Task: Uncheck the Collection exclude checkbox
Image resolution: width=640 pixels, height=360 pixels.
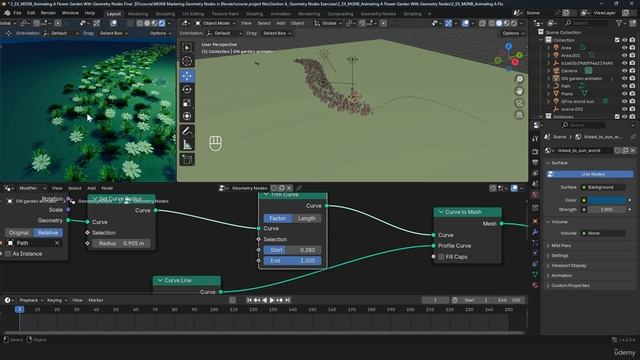Action: [617, 40]
